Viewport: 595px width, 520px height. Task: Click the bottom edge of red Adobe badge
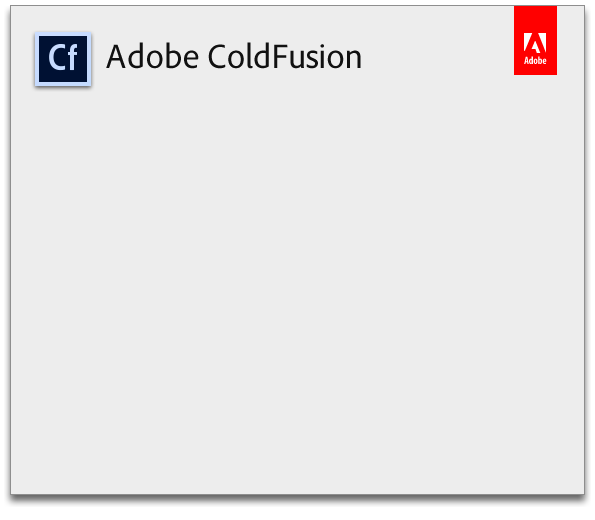point(535,74)
